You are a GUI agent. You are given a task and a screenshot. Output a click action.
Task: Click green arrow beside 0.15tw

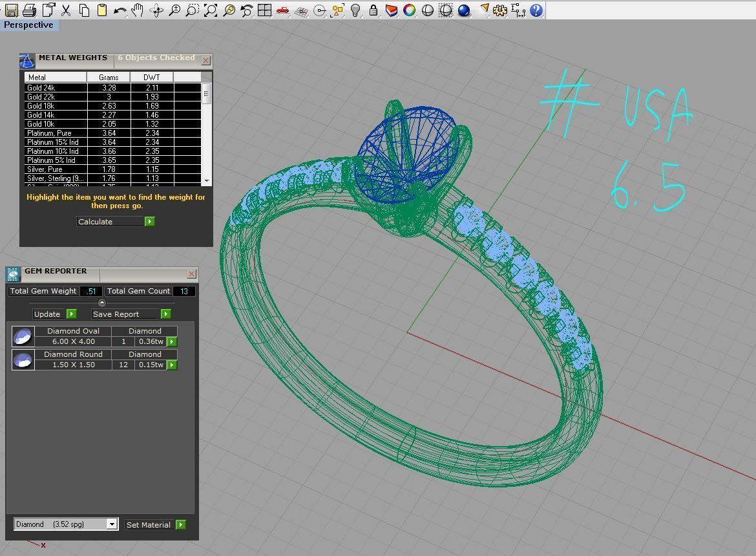tap(172, 365)
